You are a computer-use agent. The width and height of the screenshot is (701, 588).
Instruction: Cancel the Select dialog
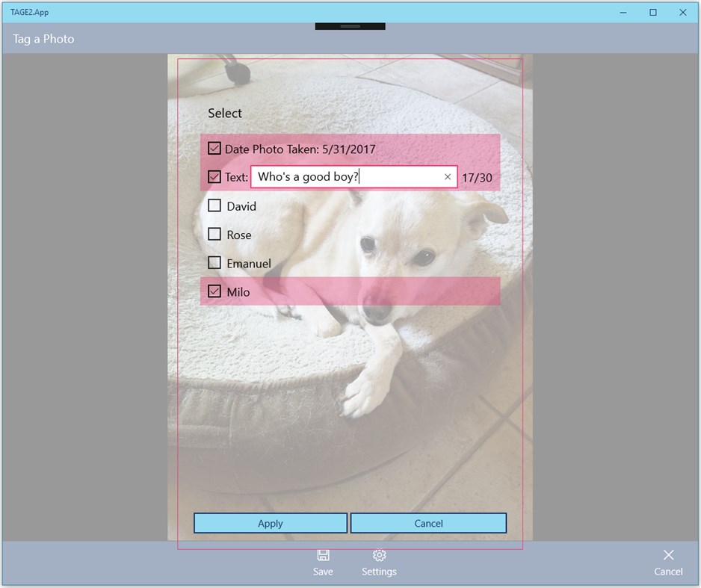click(428, 523)
